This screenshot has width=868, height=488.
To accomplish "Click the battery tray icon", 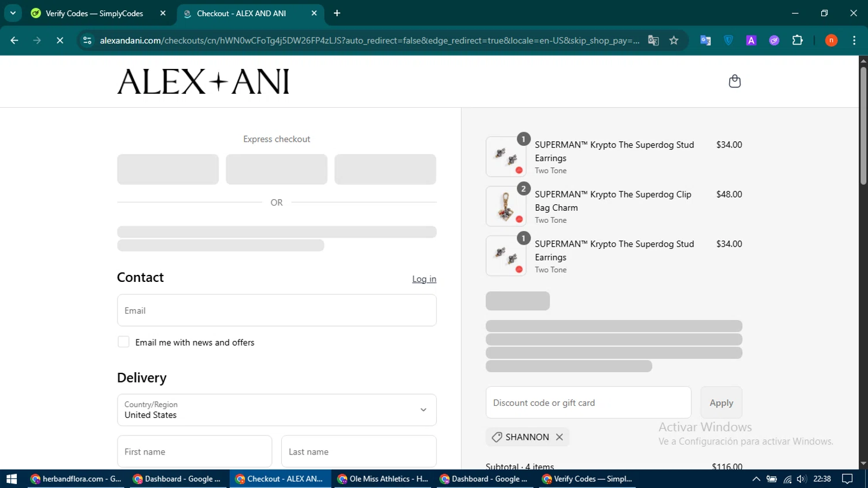I will (771, 479).
